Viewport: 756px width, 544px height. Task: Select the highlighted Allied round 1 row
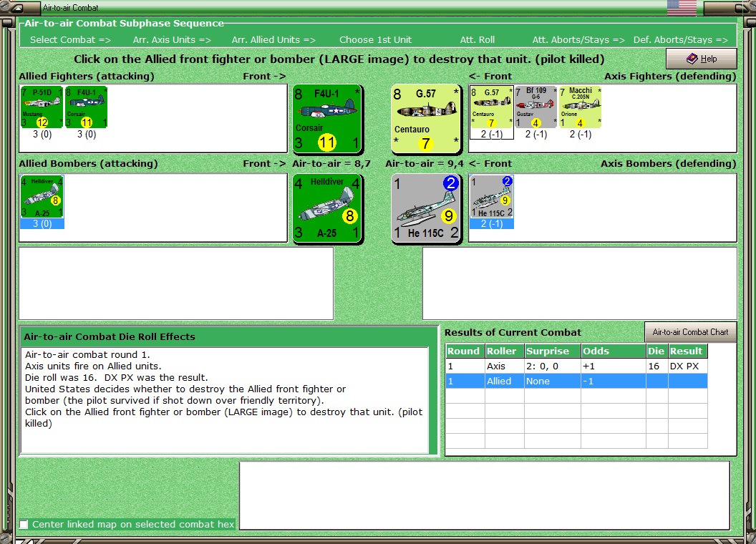(x=576, y=381)
